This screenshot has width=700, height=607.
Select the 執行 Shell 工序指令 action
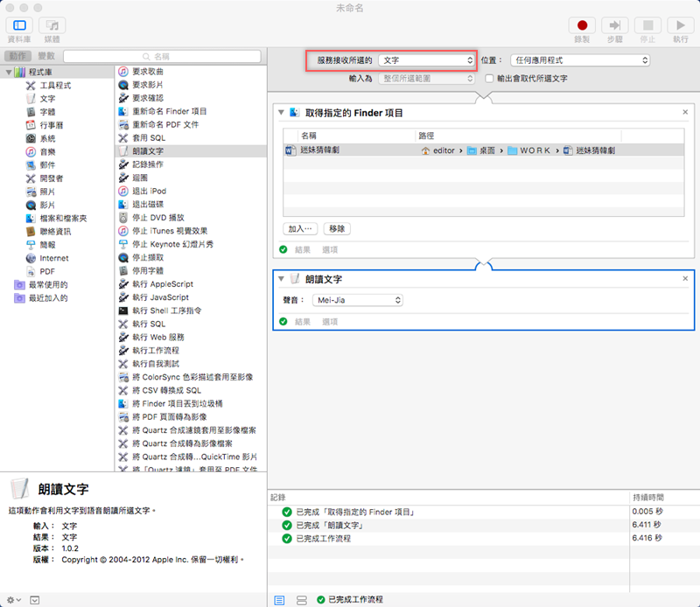tap(166, 310)
